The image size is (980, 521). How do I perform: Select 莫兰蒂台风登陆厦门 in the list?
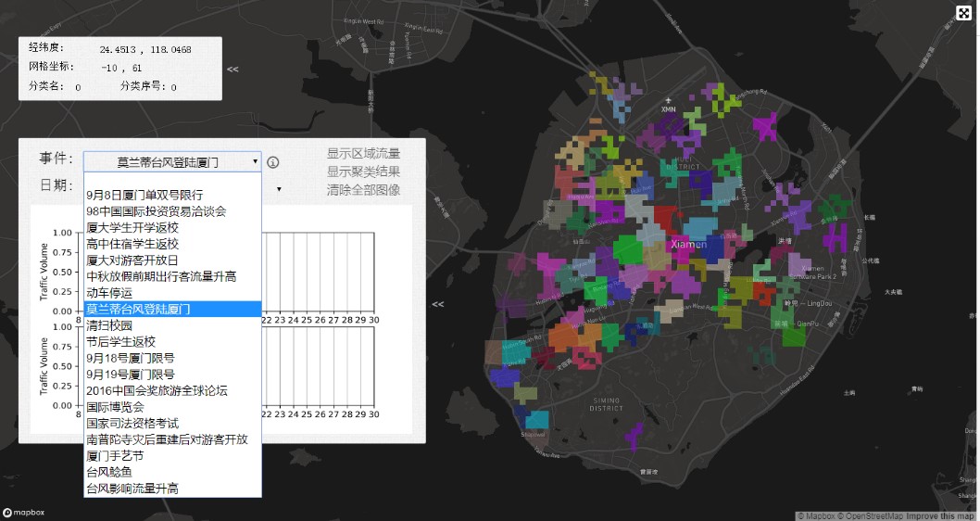point(139,310)
